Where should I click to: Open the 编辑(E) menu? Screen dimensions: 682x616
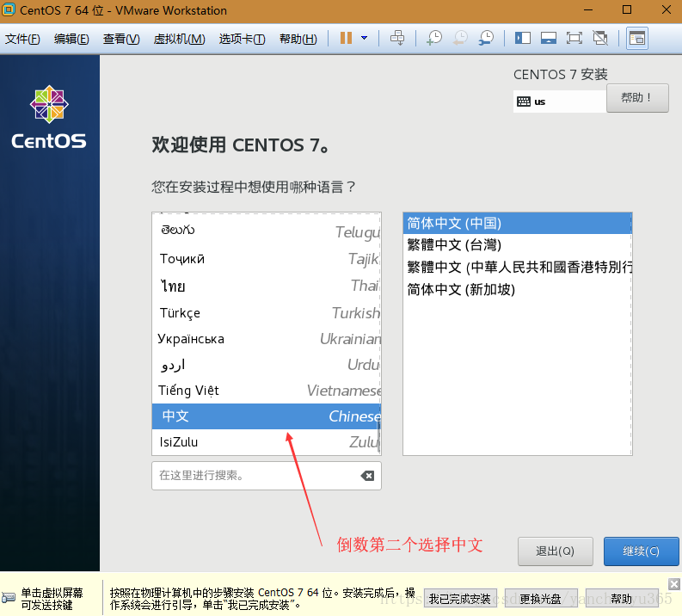pos(71,39)
